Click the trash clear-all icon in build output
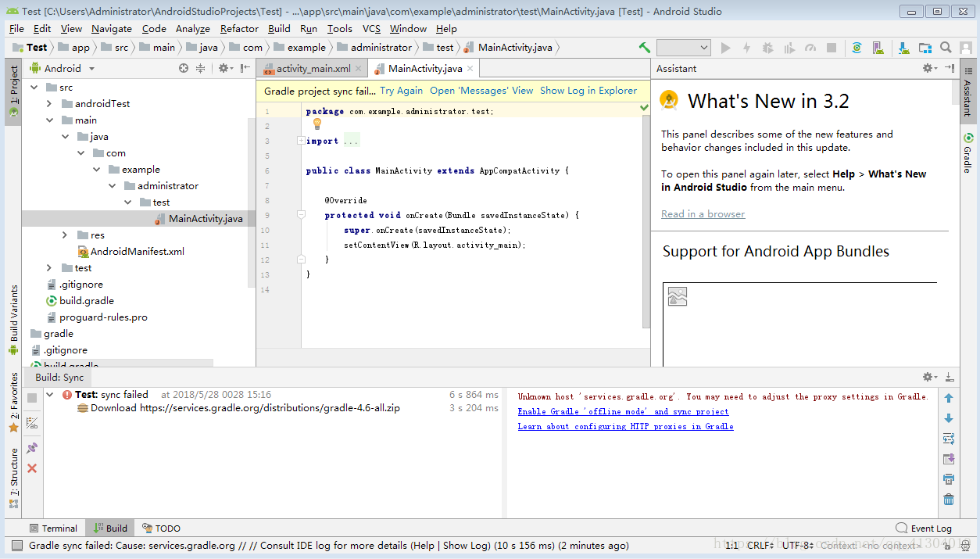This screenshot has width=980, height=559. point(949,500)
